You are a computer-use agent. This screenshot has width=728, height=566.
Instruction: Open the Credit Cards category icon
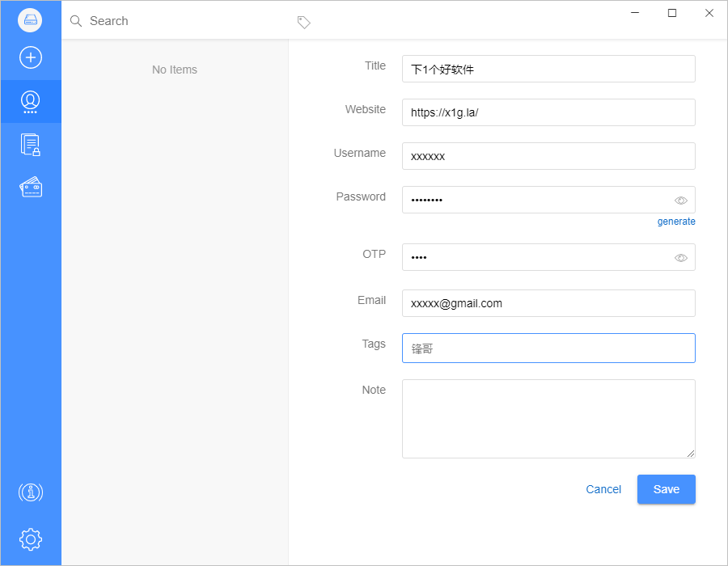[31, 188]
